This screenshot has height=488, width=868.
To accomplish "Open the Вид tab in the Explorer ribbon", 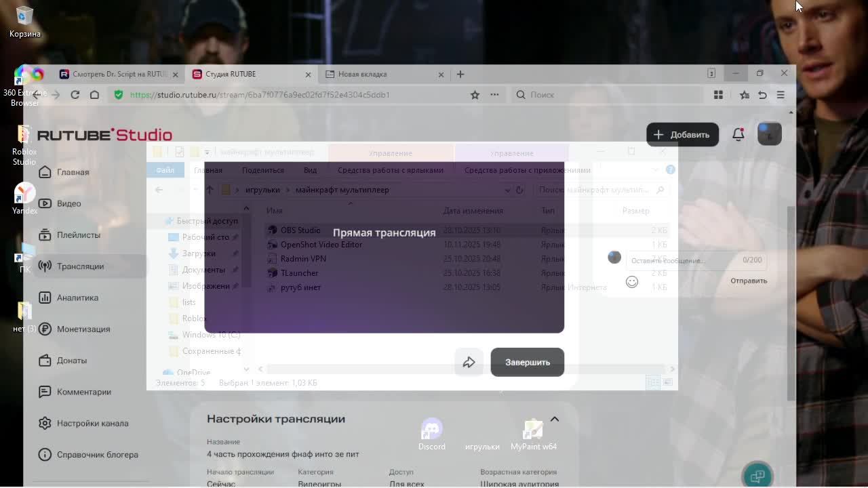I will pyautogui.click(x=310, y=170).
